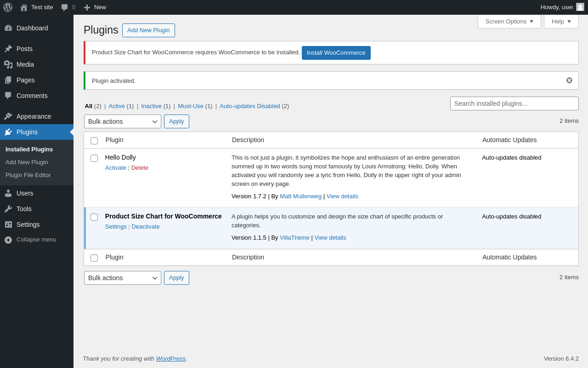Click the WordPress logo icon
The height and width of the screenshot is (368, 588).
click(8, 7)
